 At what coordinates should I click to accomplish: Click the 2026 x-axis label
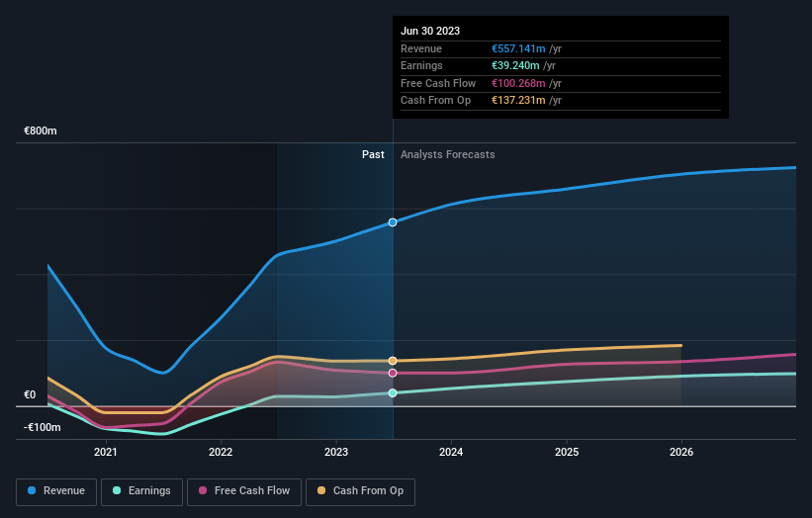(681, 452)
